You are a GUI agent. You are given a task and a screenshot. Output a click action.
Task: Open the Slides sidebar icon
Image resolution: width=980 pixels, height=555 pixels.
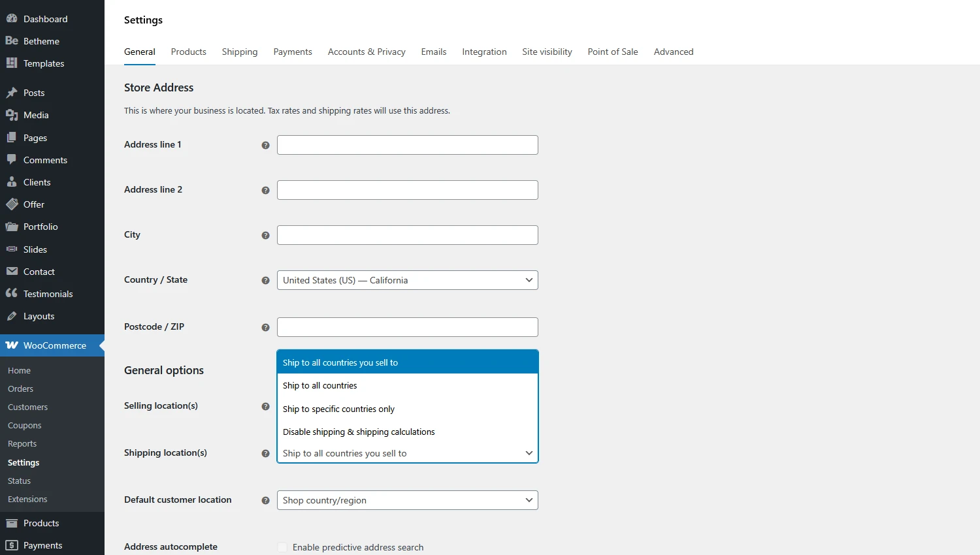point(13,249)
